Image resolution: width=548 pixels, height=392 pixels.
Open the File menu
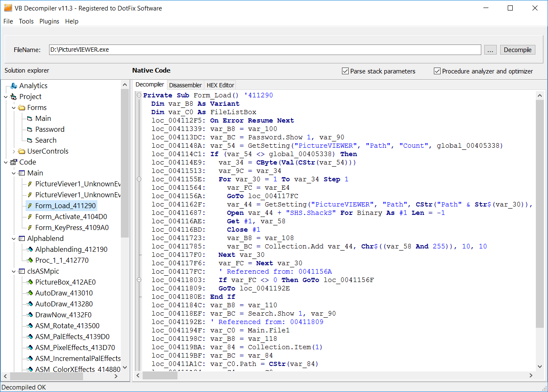point(8,21)
